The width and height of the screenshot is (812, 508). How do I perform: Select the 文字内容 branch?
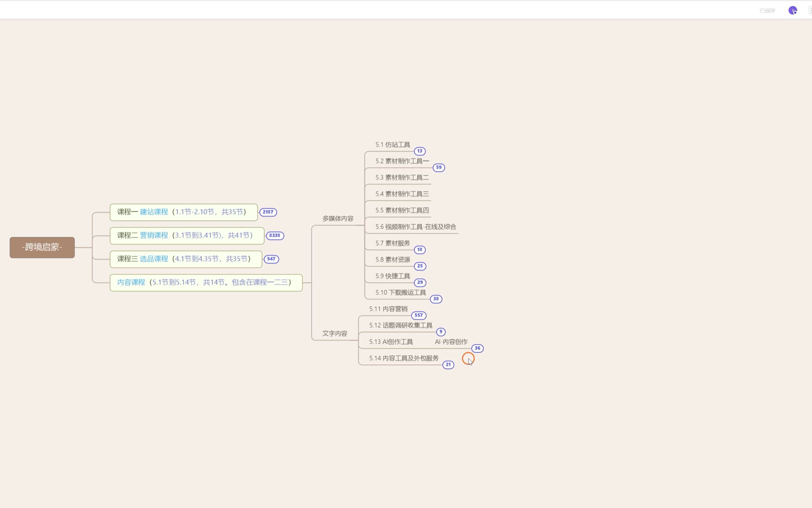tap(334, 333)
